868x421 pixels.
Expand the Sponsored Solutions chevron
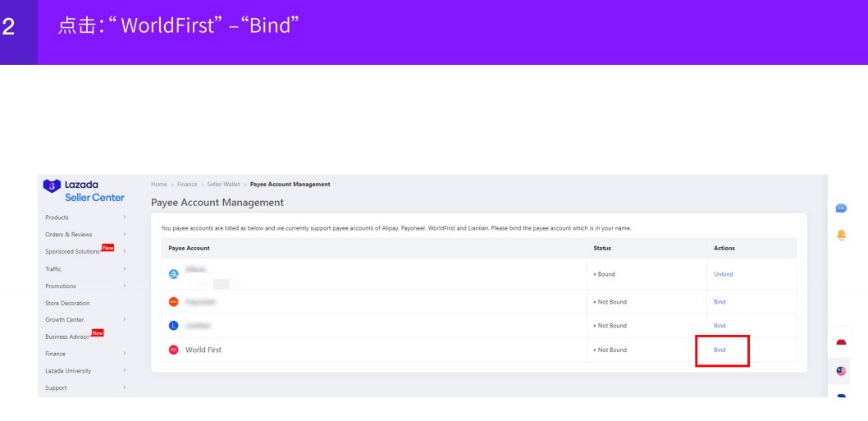pyautogui.click(x=125, y=251)
